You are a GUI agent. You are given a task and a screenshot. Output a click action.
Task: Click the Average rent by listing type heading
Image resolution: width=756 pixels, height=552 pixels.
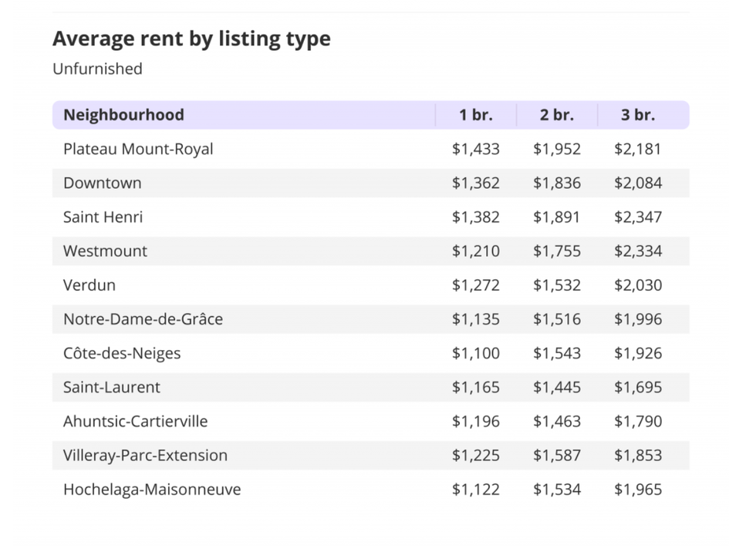click(191, 39)
